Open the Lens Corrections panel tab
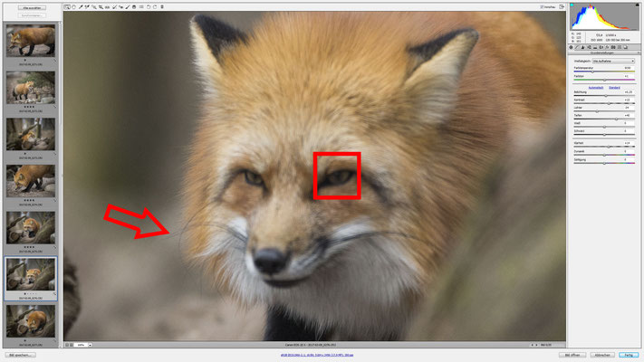The image size is (644, 362). pyautogui.click(x=601, y=47)
